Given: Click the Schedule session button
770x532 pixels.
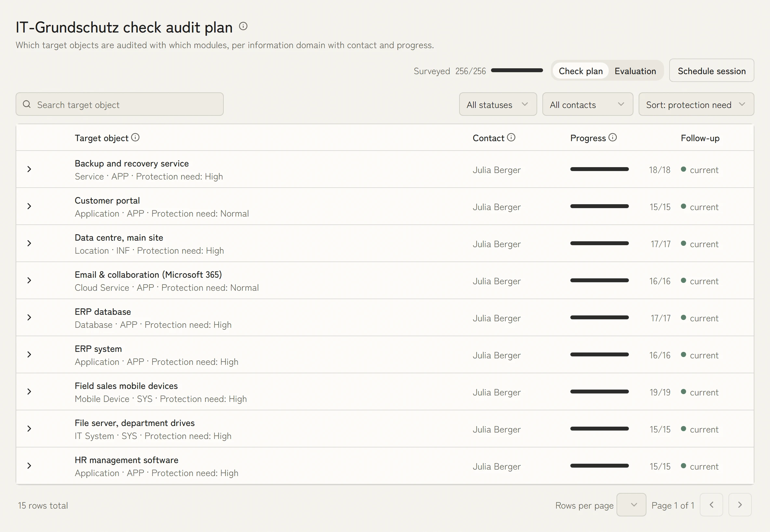Looking at the screenshot, I should point(711,71).
